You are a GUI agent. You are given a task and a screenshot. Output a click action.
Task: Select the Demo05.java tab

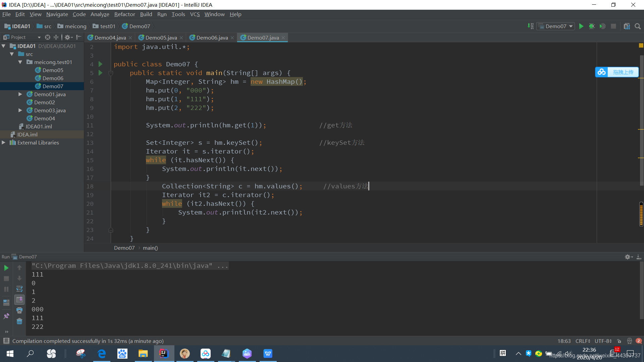[x=161, y=37]
